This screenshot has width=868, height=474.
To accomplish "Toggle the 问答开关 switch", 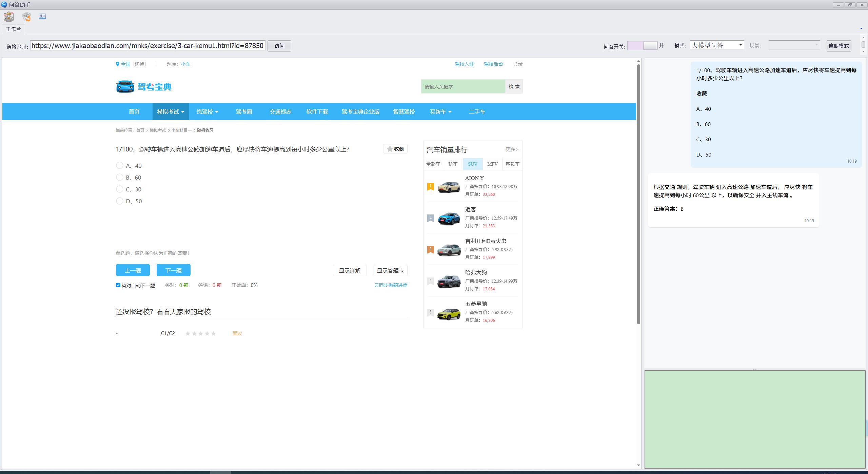I will pyautogui.click(x=642, y=45).
